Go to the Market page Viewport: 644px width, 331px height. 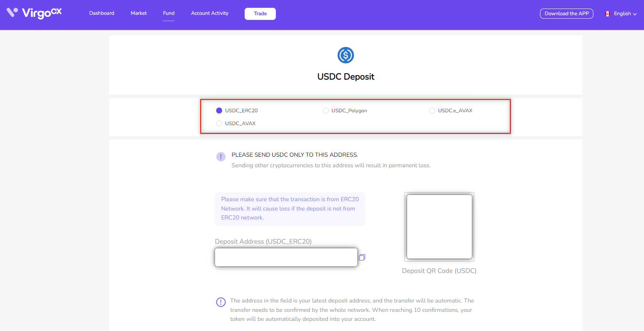pyautogui.click(x=139, y=13)
